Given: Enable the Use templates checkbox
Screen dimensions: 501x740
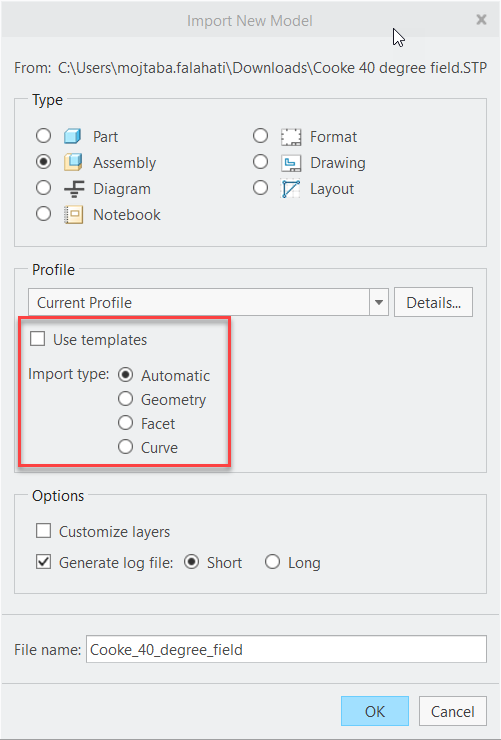Looking at the screenshot, I should [x=37, y=339].
